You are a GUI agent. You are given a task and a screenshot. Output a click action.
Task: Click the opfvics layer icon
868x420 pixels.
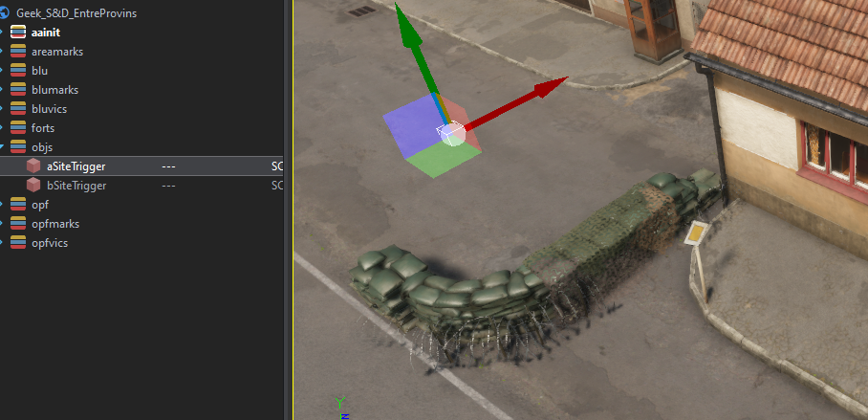click(18, 243)
